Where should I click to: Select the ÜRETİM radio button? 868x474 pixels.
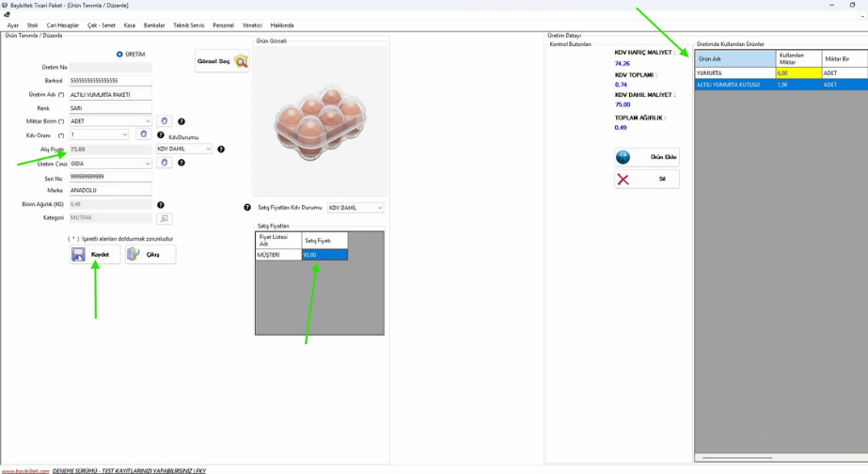[119, 55]
